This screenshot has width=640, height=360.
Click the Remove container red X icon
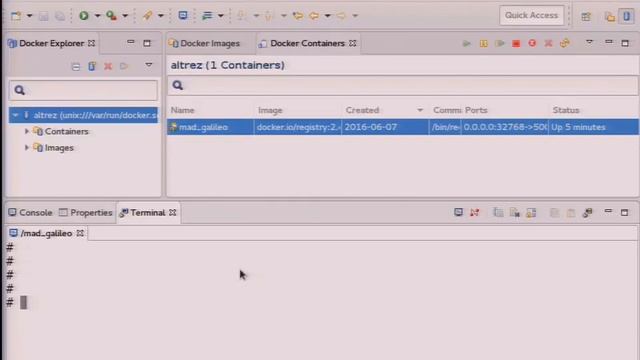click(548, 43)
